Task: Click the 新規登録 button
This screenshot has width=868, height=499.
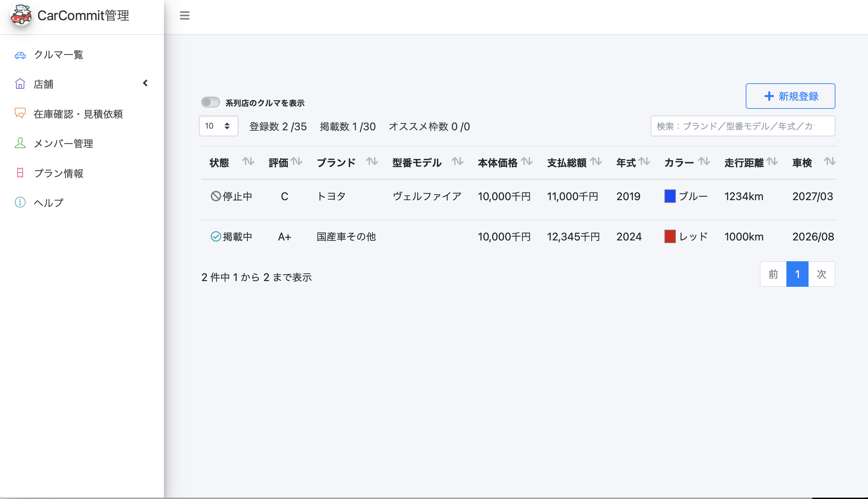Action: 790,96
